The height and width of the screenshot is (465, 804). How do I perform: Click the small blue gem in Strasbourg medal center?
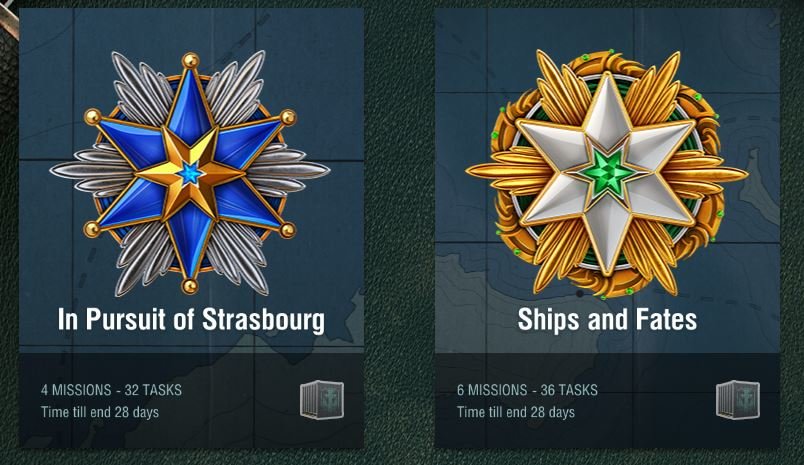point(190,175)
